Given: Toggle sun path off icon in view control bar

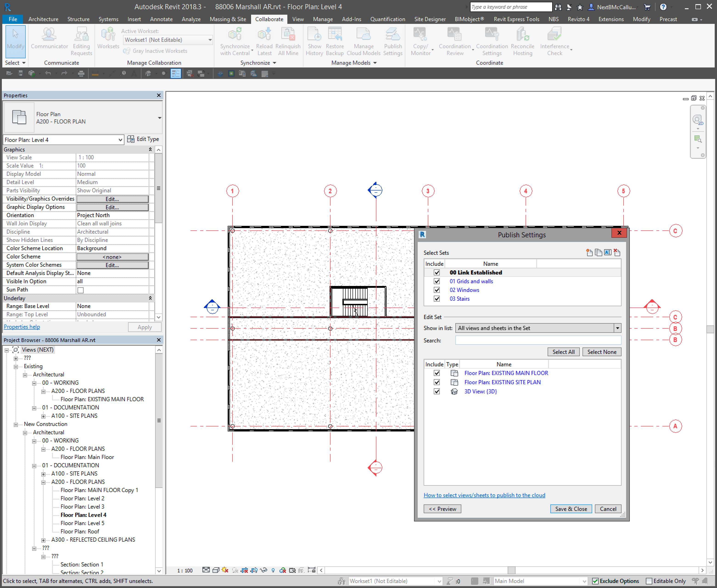Looking at the screenshot, I should (x=225, y=570).
